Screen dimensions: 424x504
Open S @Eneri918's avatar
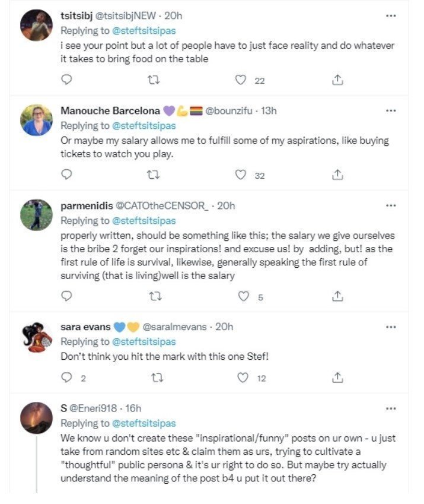pyautogui.click(x=36, y=418)
